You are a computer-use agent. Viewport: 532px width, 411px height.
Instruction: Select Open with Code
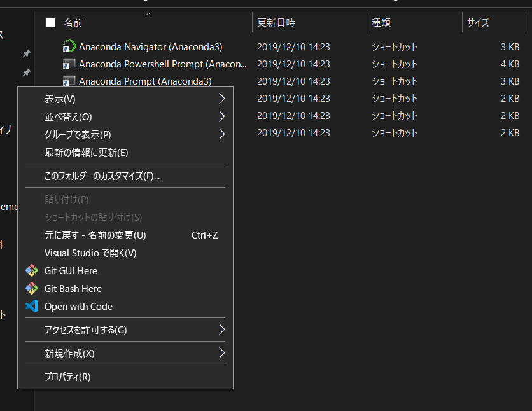(x=125, y=306)
